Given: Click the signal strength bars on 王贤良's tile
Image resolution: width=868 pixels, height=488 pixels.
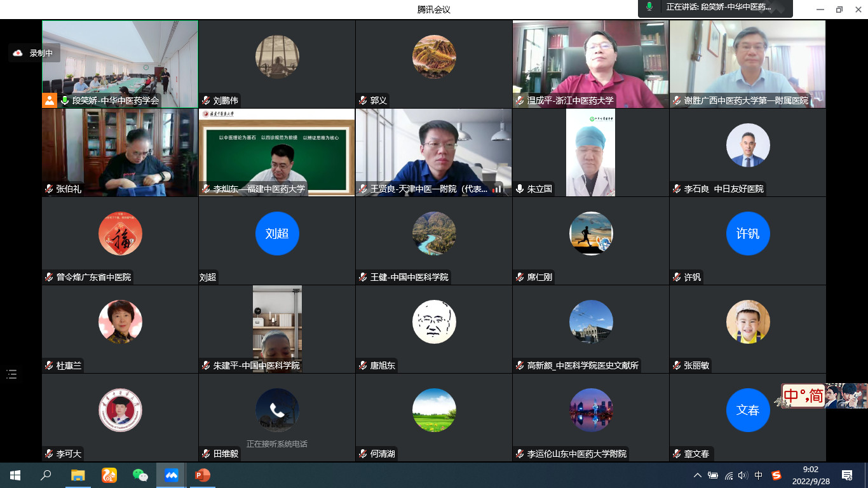Looking at the screenshot, I should pos(498,189).
